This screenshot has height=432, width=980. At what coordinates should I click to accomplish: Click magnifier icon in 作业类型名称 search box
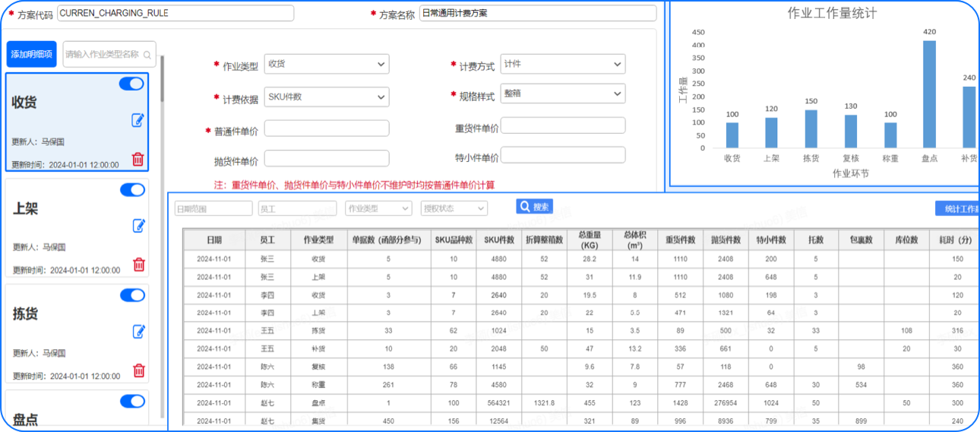pos(147,55)
